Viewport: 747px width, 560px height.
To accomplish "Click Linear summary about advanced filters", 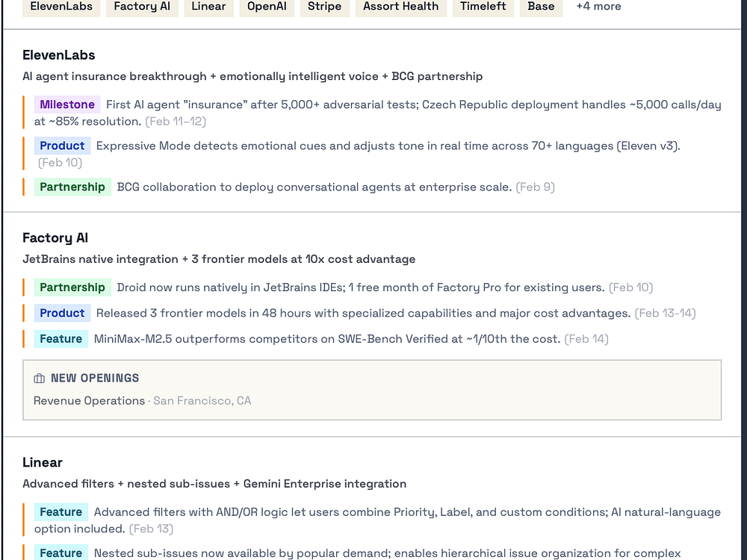I will (214, 484).
